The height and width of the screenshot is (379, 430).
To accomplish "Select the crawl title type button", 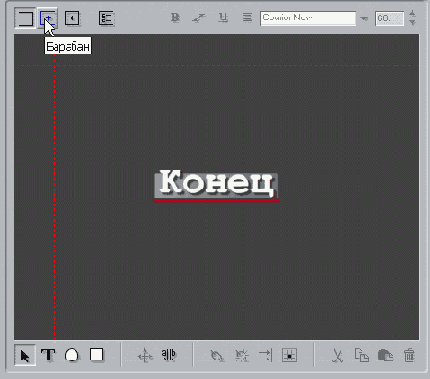I will [x=72, y=18].
